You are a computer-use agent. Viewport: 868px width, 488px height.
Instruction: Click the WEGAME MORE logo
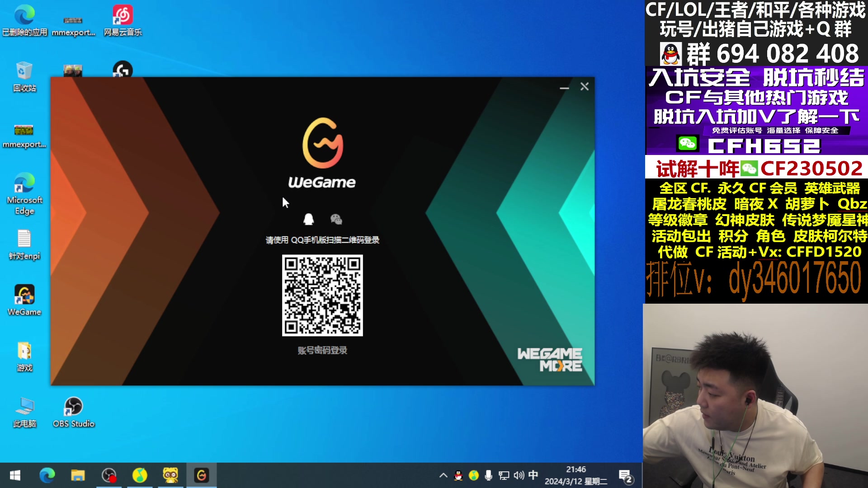[550, 360]
